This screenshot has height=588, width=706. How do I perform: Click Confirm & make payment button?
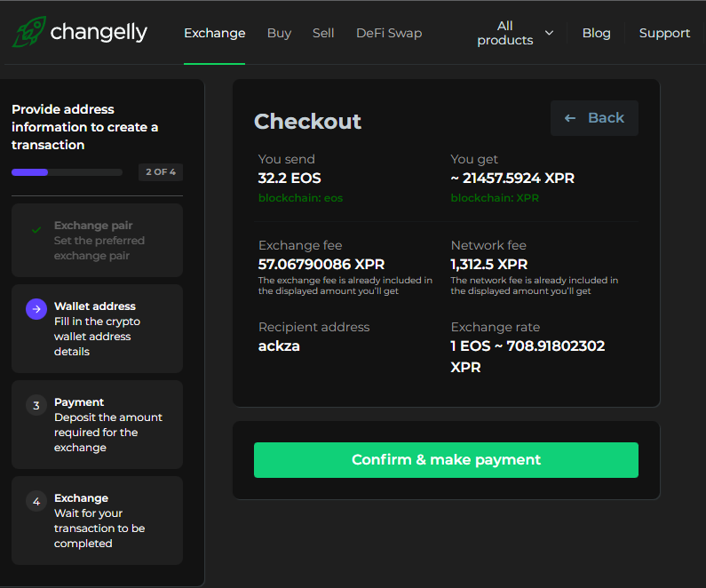tap(446, 460)
